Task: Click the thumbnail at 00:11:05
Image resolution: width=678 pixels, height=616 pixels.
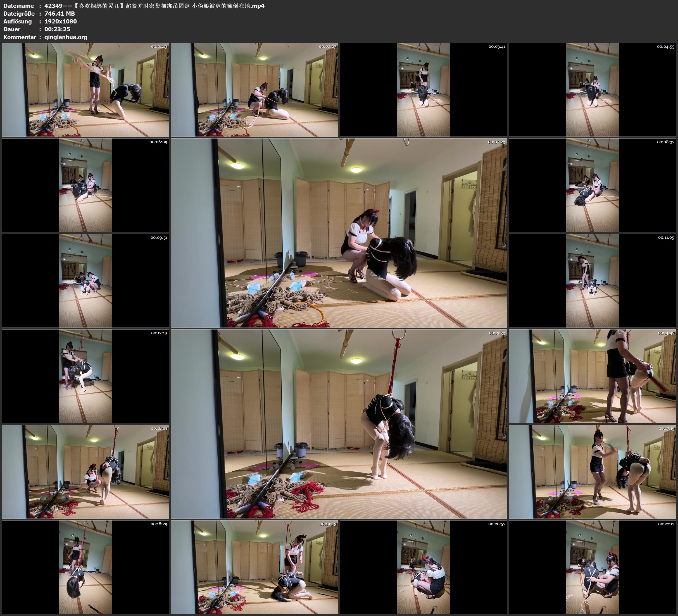Action: coord(593,281)
